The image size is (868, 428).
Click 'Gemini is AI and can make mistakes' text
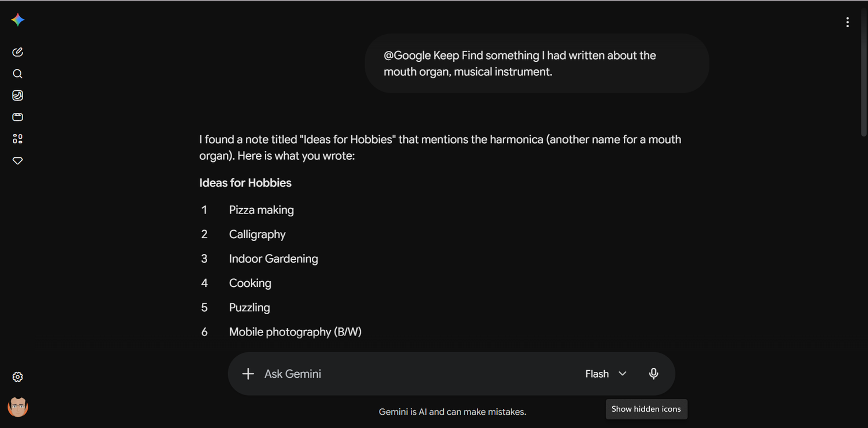click(453, 412)
